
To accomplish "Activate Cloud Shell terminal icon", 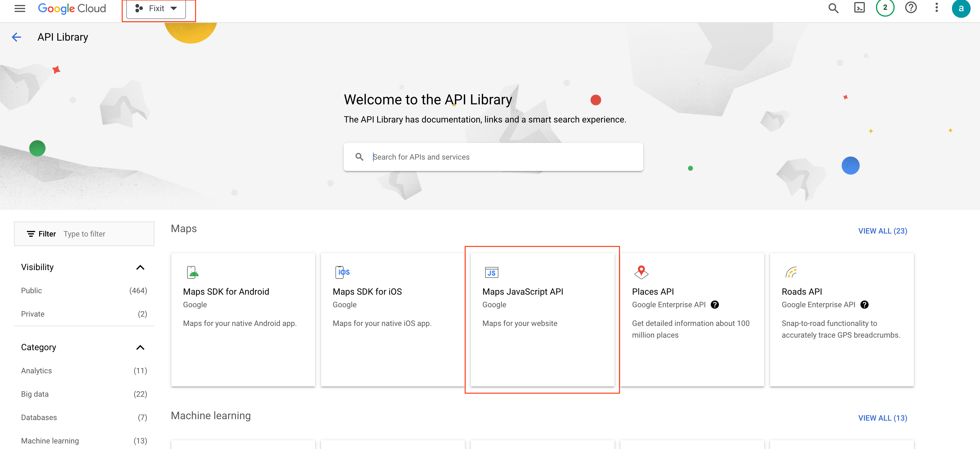I will point(860,8).
